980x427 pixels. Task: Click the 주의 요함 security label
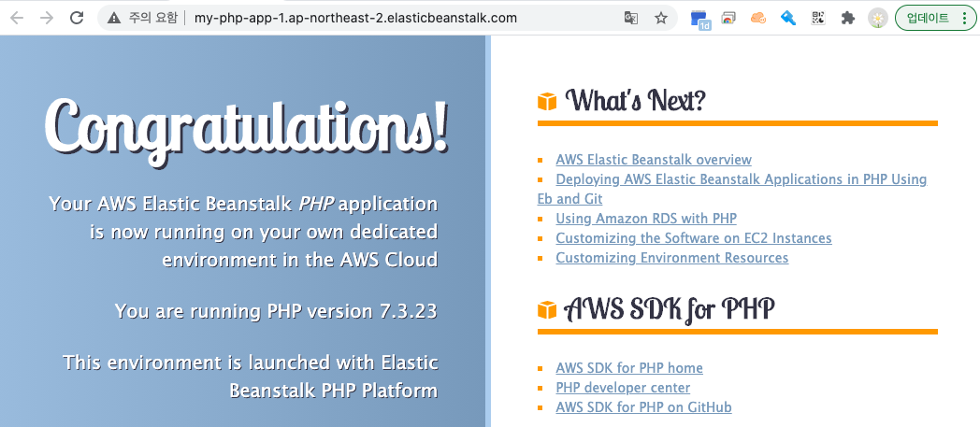(152, 18)
